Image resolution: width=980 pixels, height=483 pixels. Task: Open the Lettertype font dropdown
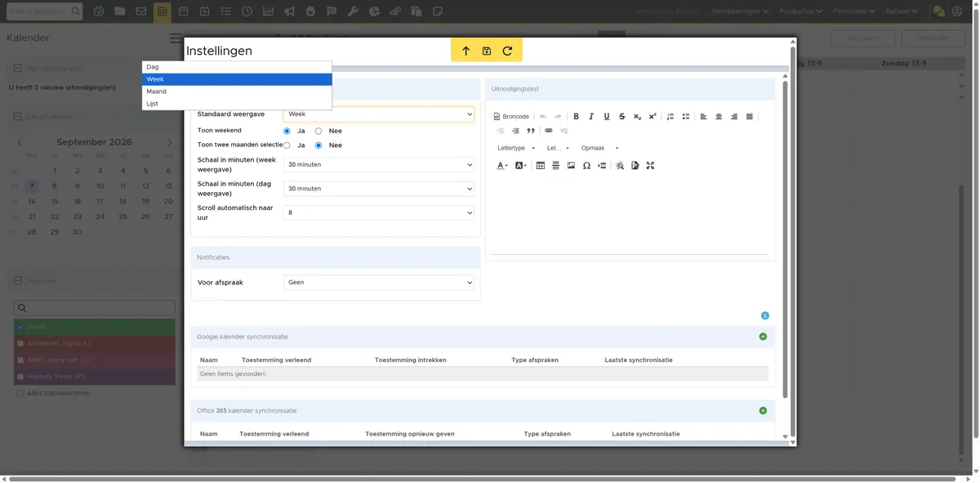point(516,149)
